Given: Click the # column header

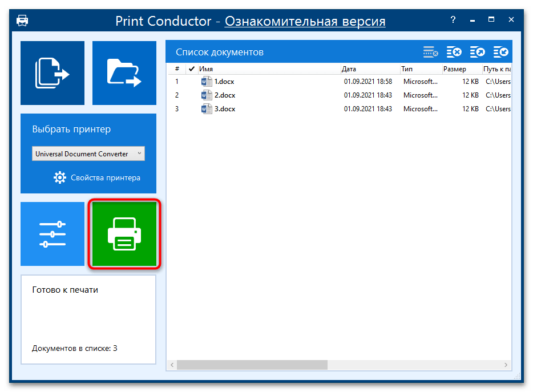Looking at the screenshot, I should tap(177, 69).
